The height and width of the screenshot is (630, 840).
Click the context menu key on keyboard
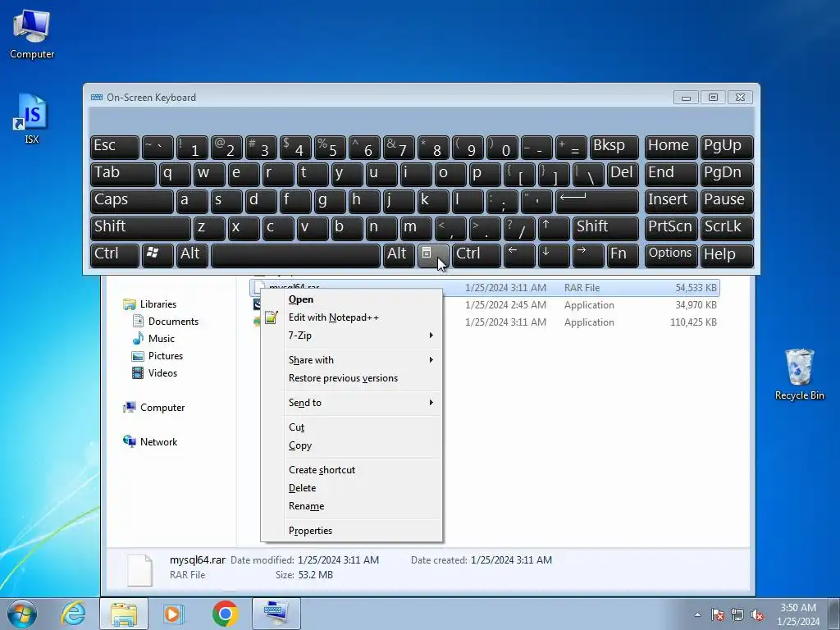point(433,254)
